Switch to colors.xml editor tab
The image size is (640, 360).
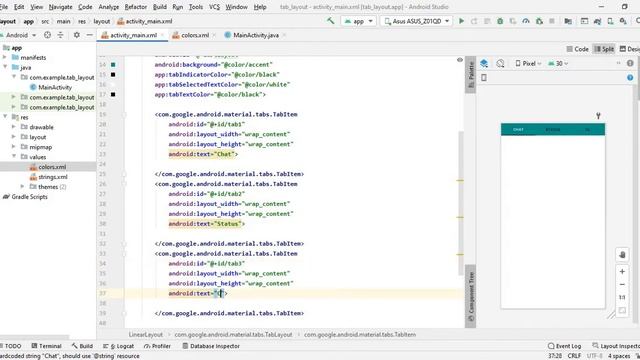[194, 35]
